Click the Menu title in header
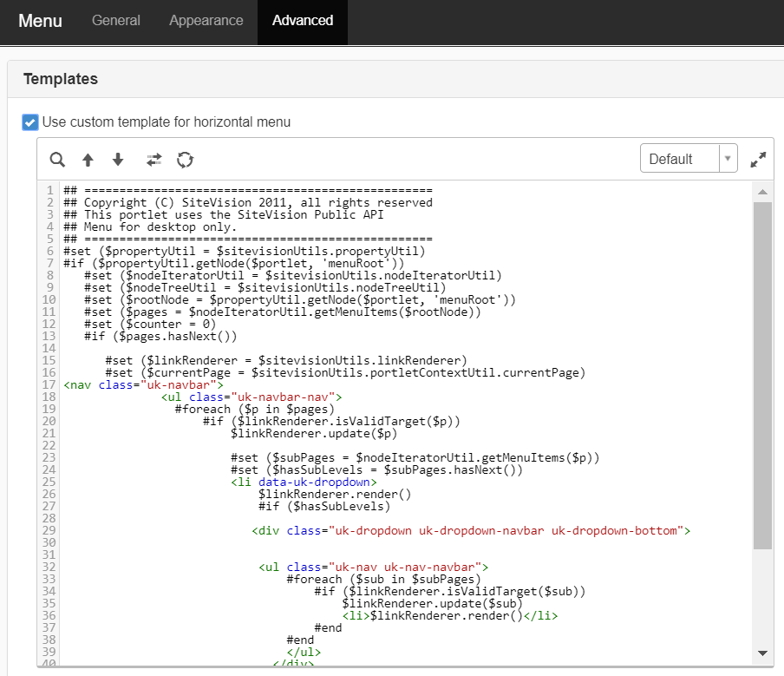 coord(41,21)
